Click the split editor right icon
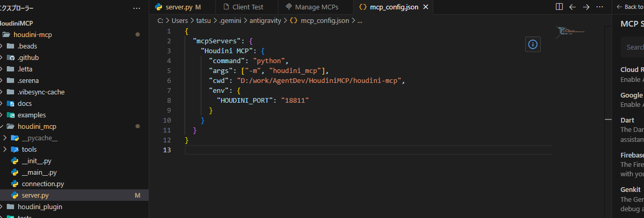Viewport: 644px width, 218px height. point(559,7)
